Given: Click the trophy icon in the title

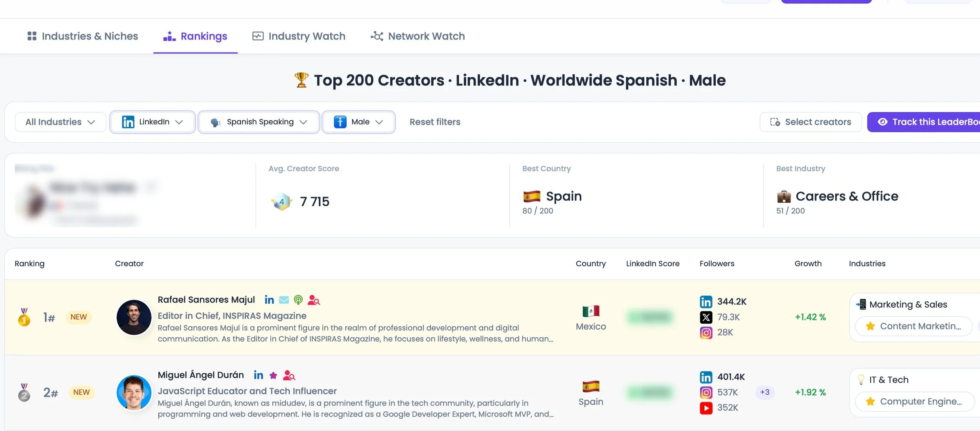Looking at the screenshot, I should [301, 80].
